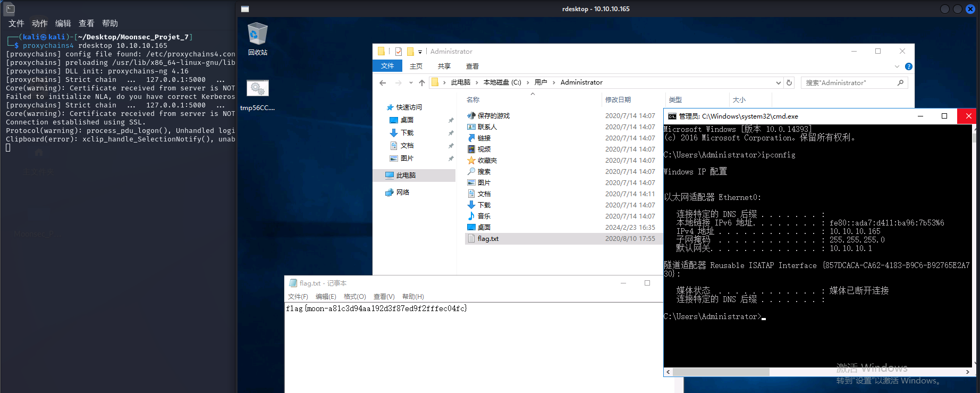Click the cmd window system icon
The width and height of the screenshot is (980, 393).
672,116
